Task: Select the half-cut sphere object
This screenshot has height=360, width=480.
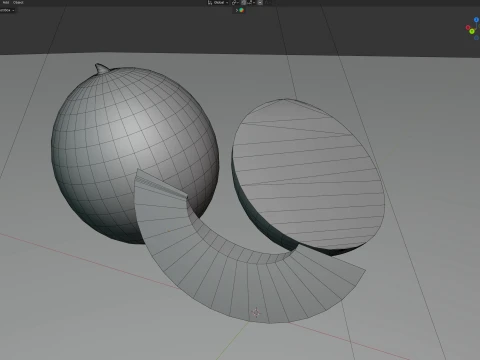Action: click(308, 177)
